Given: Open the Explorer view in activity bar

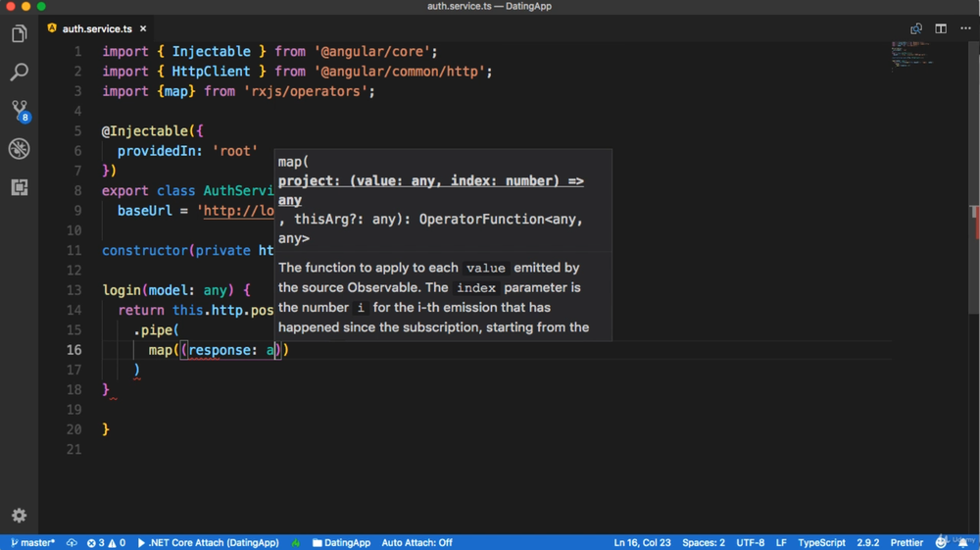Looking at the screenshot, I should click(20, 33).
